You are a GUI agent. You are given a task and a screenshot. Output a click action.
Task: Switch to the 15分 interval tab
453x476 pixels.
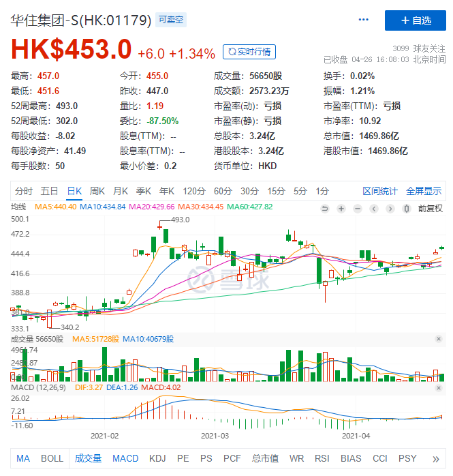tap(276, 191)
